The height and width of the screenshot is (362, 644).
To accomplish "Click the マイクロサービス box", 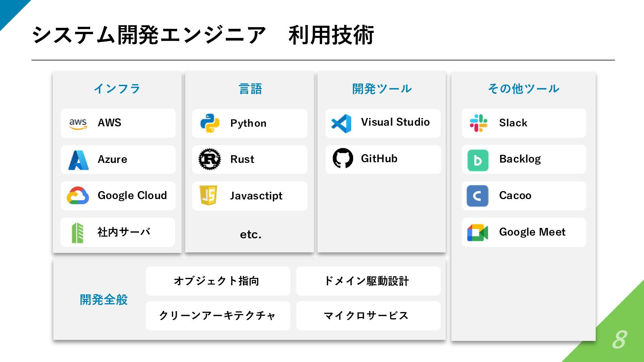I will point(368,315).
